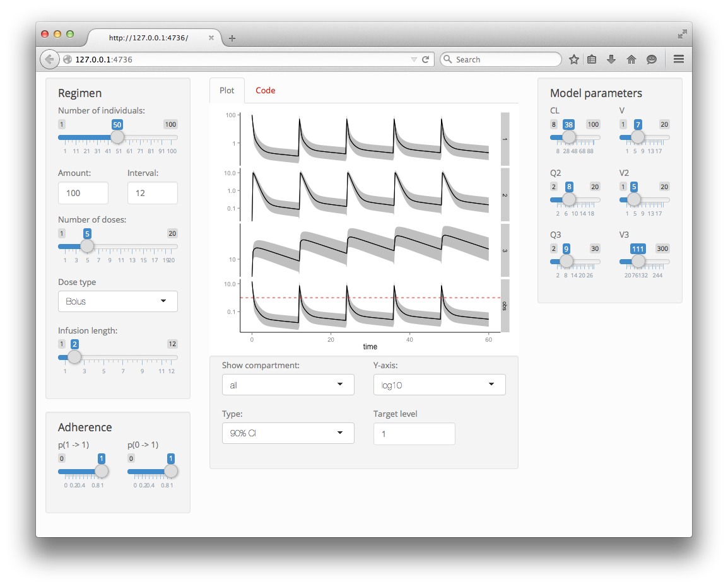The width and height of the screenshot is (728, 587).
Task: Click the 'Target level' label
Action: coord(395,414)
